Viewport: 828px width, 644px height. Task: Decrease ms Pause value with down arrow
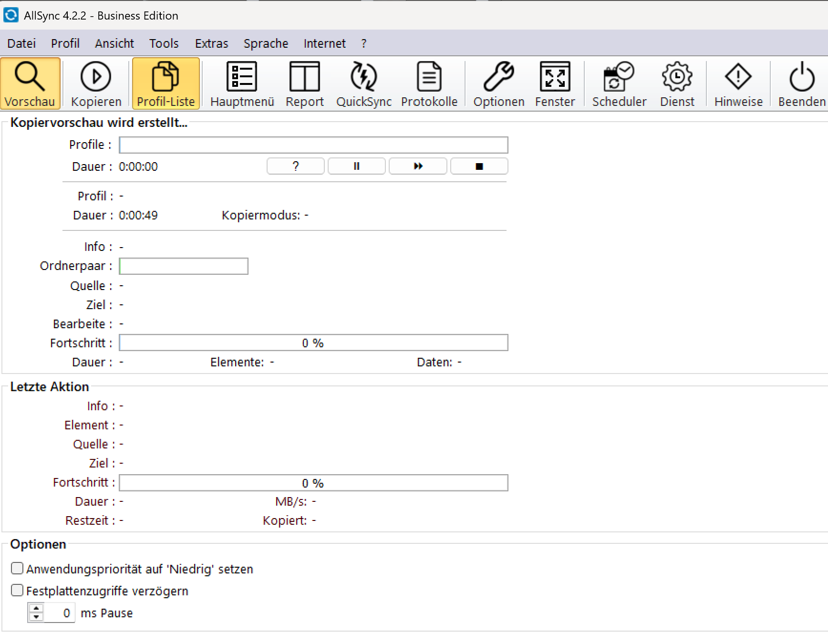coord(36,617)
